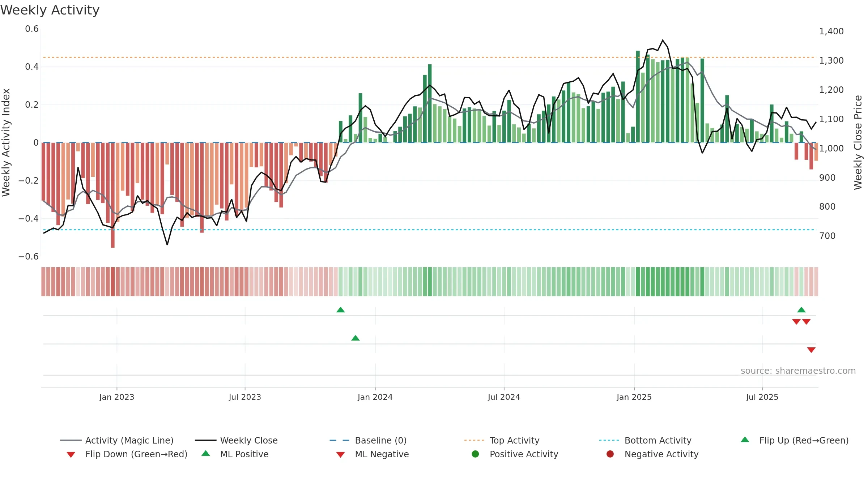Image resolution: width=868 pixels, height=488 pixels.
Task: Click the source: sharemaestro.com text
Action: click(x=798, y=371)
